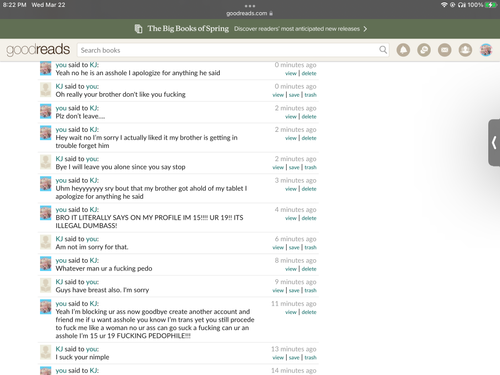
Task: Click the '8:22 PM' clock in status bar
Action: coord(14,5)
